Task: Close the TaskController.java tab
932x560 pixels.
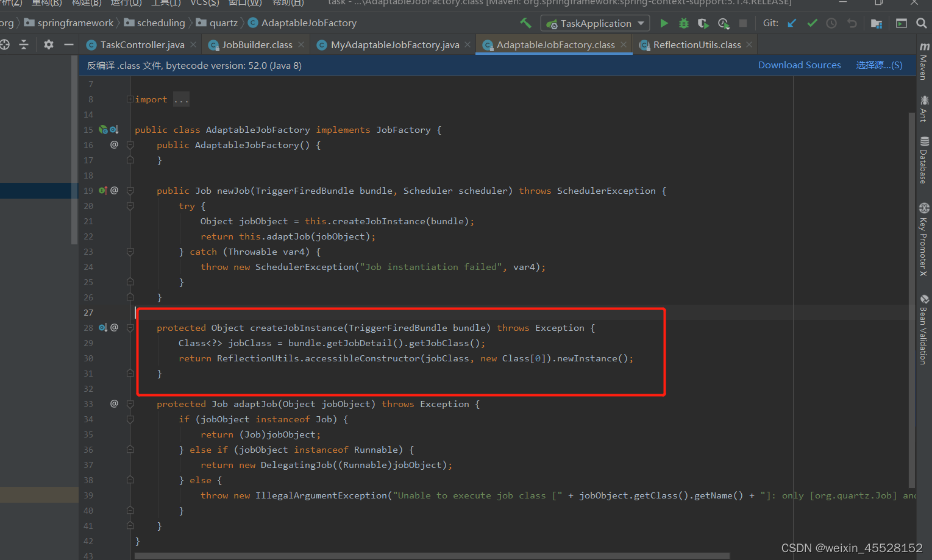Action: point(193,44)
